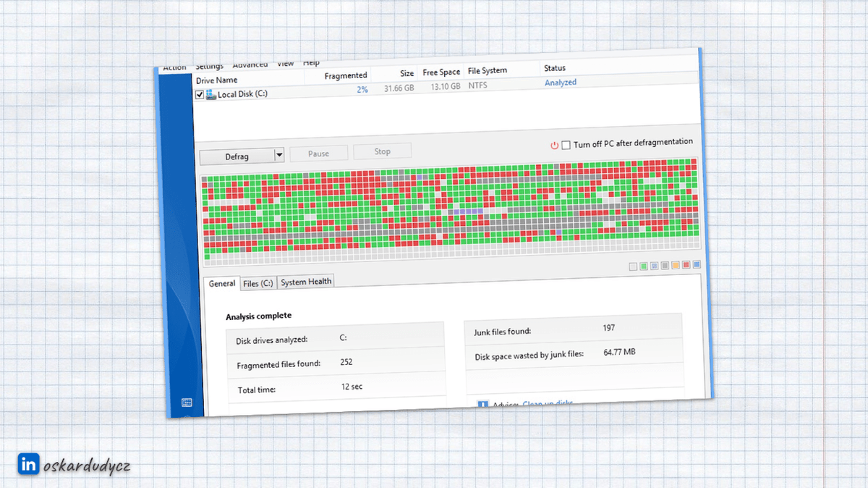
Task: Click the small grid icon in the bottom-left sidebar
Action: [x=187, y=403]
